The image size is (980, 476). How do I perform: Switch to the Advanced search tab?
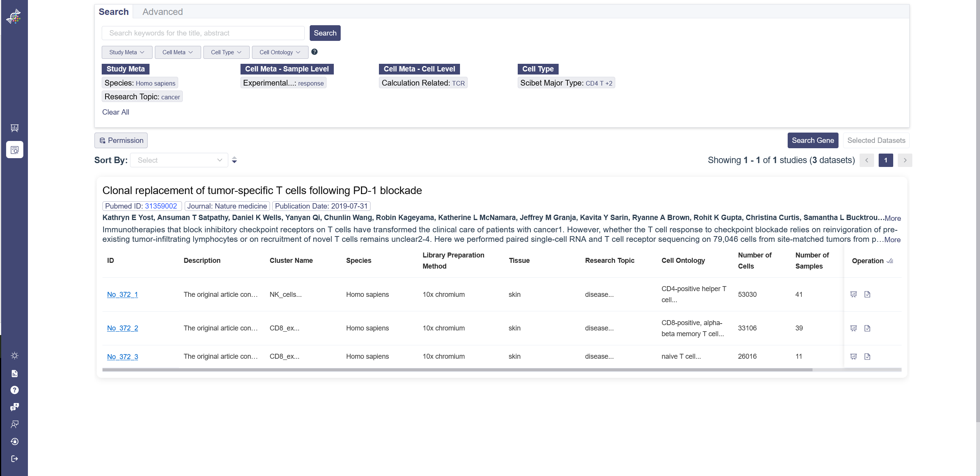pos(163,12)
